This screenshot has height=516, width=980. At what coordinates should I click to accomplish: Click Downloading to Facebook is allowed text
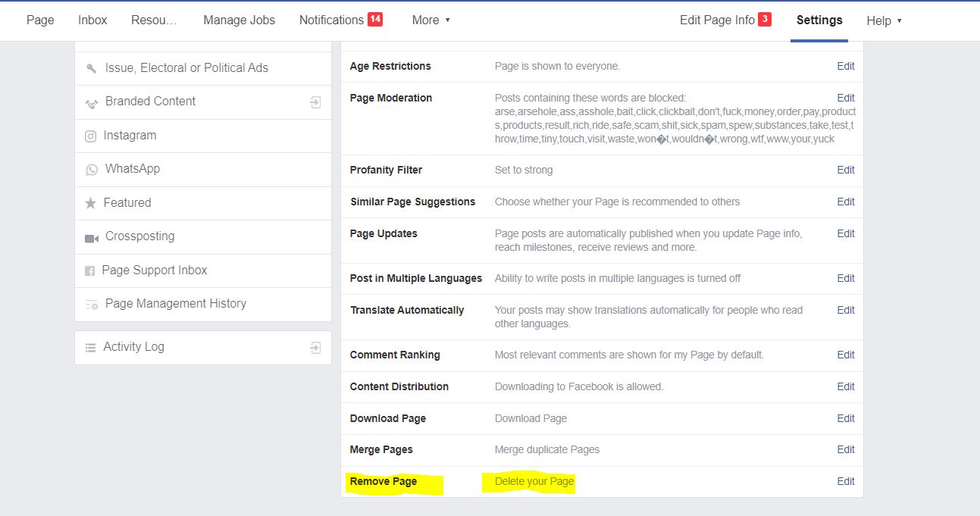[579, 386]
